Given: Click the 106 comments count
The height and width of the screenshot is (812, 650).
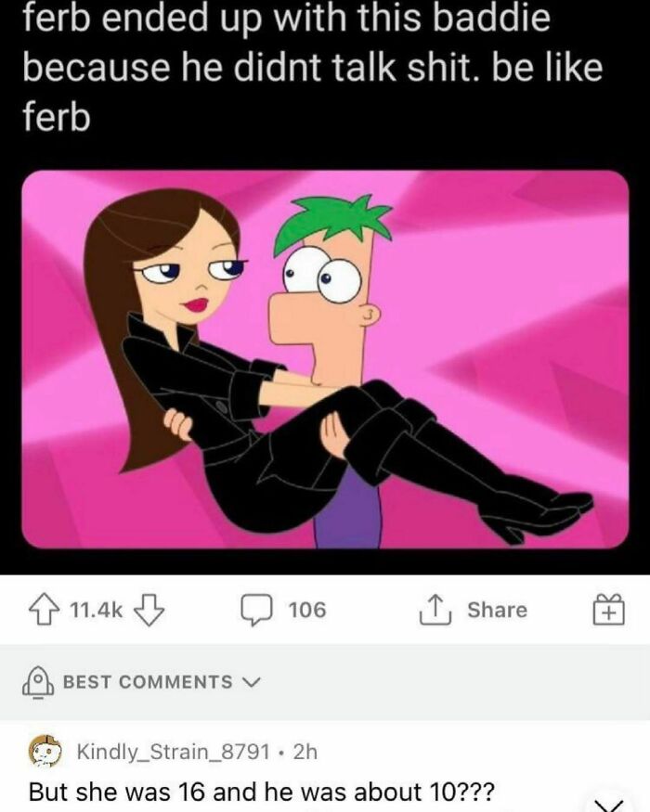Looking at the screenshot, I should pos(307,610).
